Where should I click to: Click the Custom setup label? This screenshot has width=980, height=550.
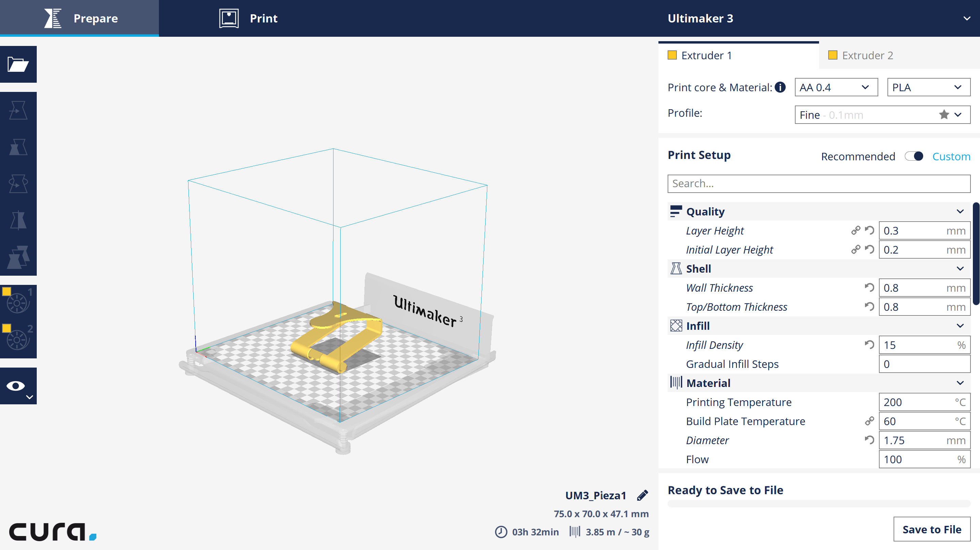click(951, 156)
